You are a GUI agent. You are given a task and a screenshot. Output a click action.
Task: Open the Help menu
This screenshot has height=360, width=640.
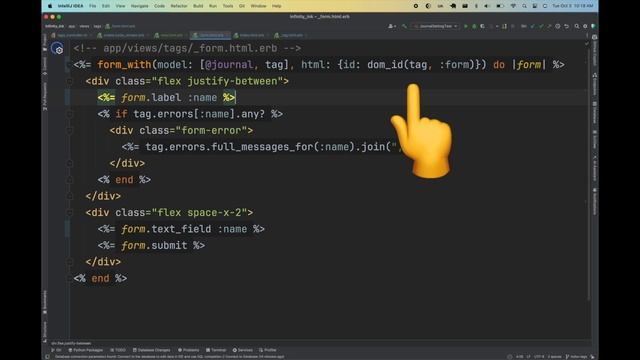pyautogui.click(x=276, y=6)
